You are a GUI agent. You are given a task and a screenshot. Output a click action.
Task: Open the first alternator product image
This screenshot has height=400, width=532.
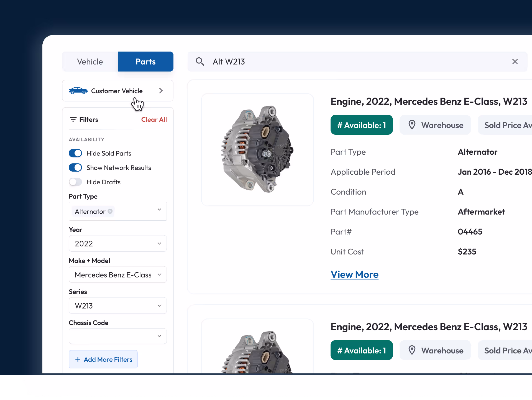pos(257,150)
